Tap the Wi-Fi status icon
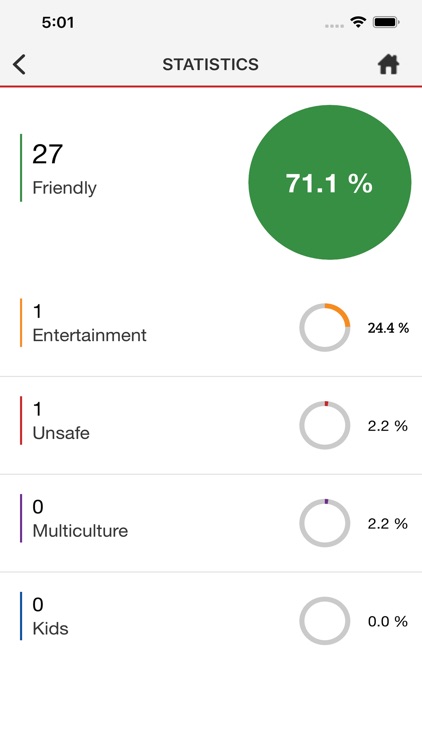422x750 pixels. point(357,22)
